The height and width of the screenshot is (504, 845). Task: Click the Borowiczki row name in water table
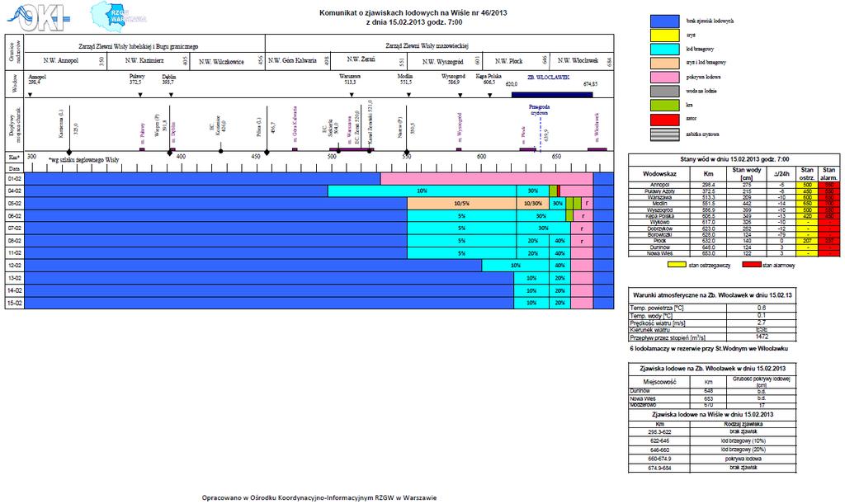pyautogui.click(x=659, y=235)
